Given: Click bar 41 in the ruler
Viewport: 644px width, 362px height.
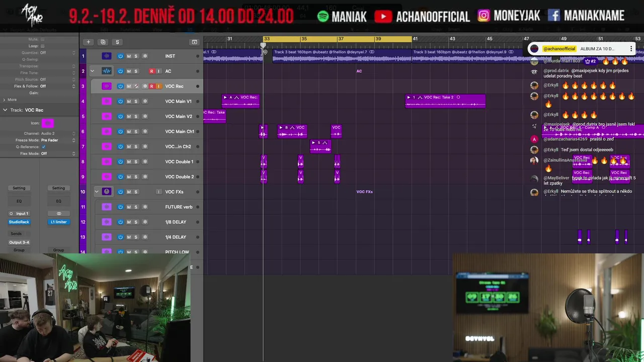Looking at the screenshot, I should 415,39.
